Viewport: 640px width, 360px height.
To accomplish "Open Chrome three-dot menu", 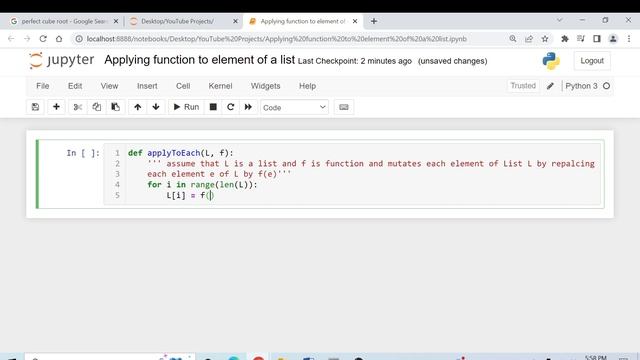I will [629, 39].
